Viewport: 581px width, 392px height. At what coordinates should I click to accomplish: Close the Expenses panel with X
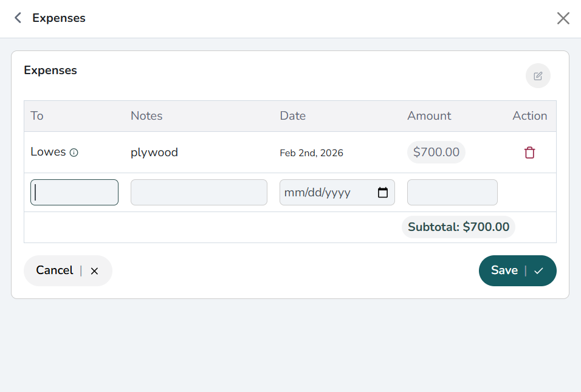pyautogui.click(x=563, y=18)
